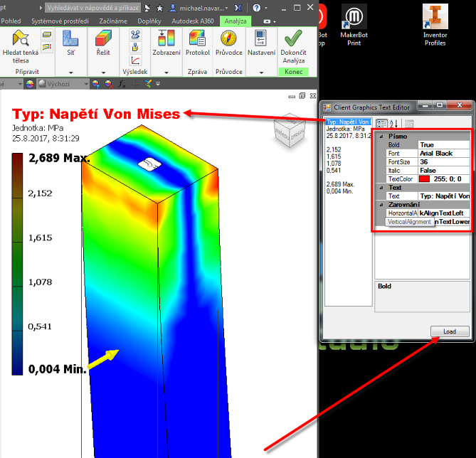Viewport: 476px width, 458px height.
Task: Select the Bold property value True
Action: point(443,145)
